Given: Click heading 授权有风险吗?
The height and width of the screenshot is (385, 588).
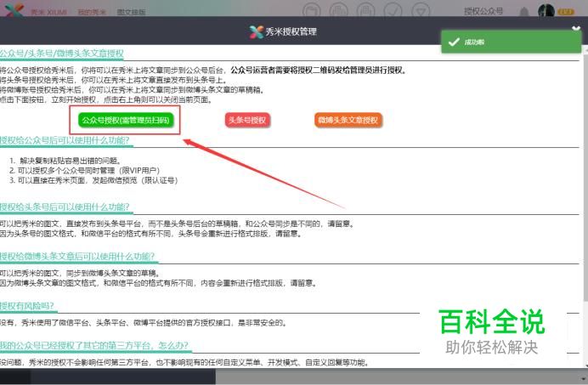Looking at the screenshot, I should 27,306.
